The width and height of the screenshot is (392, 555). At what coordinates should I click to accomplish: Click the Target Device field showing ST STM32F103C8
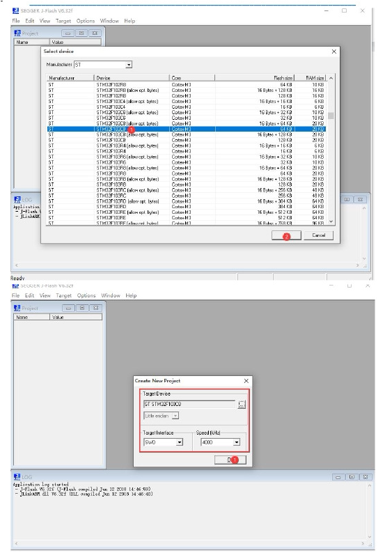click(x=189, y=404)
